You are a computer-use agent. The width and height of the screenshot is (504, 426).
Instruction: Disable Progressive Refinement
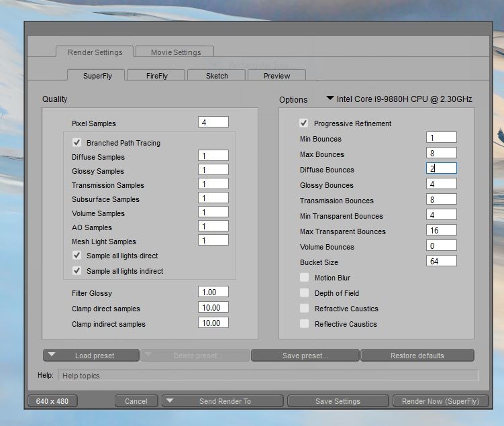(304, 123)
